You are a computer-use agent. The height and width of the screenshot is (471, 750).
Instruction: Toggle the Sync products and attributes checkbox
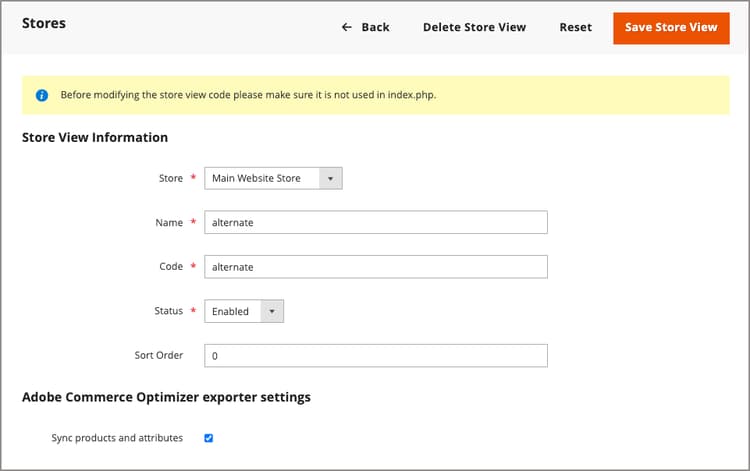[209, 438]
